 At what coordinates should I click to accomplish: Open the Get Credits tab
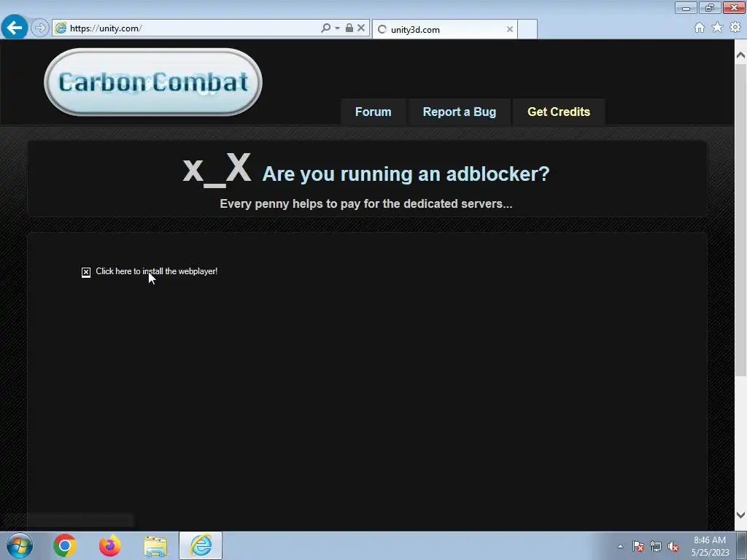[x=559, y=112]
